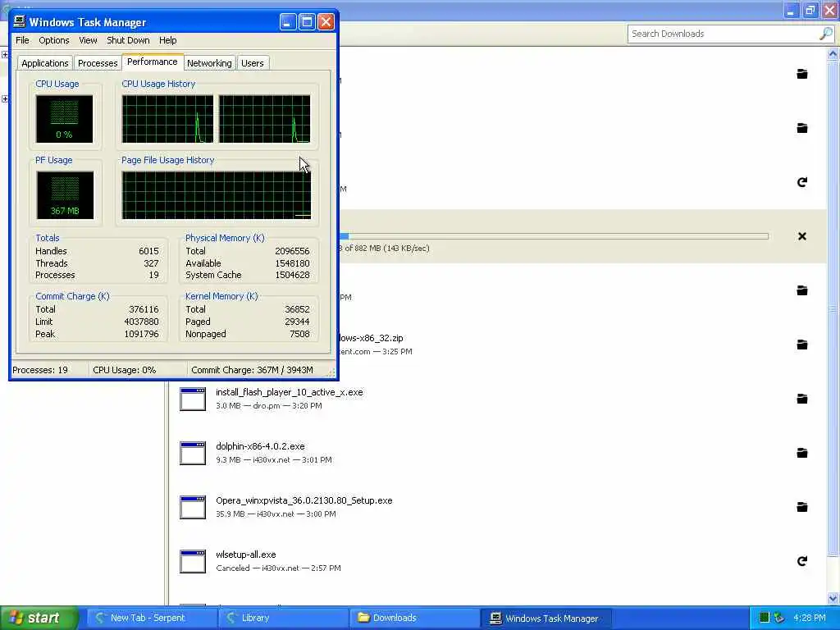
Task: Click the Search Downloads magnifier icon
Action: pyautogui.click(x=826, y=34)
